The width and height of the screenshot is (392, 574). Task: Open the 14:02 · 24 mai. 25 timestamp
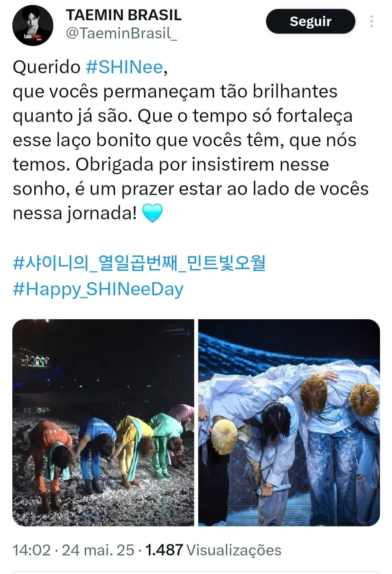(73, 550)
